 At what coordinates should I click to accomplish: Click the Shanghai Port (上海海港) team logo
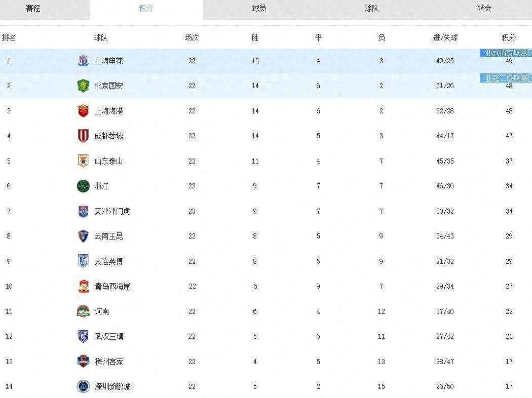pyautogui.click(x=83, y=111)
